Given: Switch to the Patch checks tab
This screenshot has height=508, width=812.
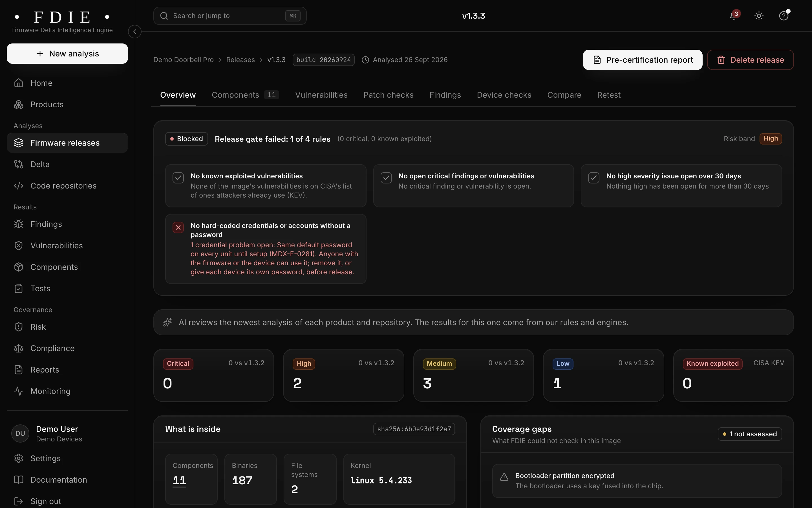Looking at the screenshot, I should tap(388, 95).
